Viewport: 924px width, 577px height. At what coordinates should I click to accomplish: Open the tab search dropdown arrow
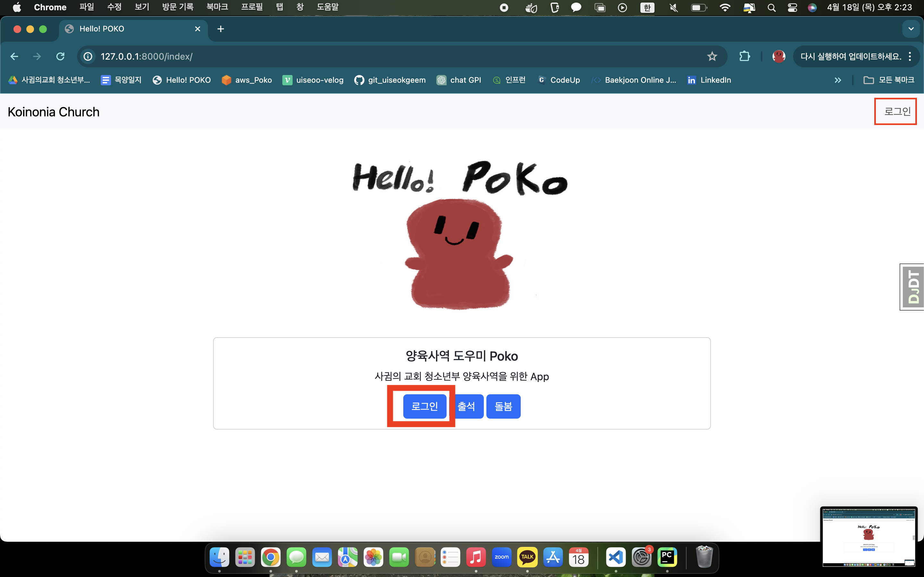point(911,29)
